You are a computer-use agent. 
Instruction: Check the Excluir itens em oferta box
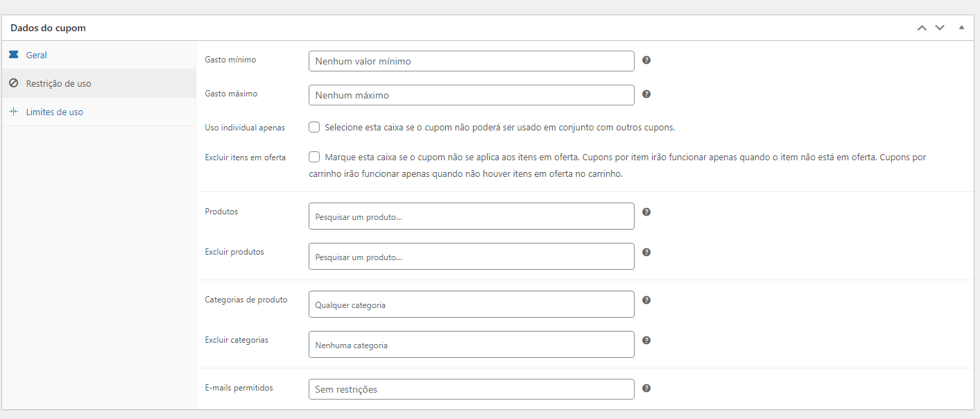click(x=314, y=157)
